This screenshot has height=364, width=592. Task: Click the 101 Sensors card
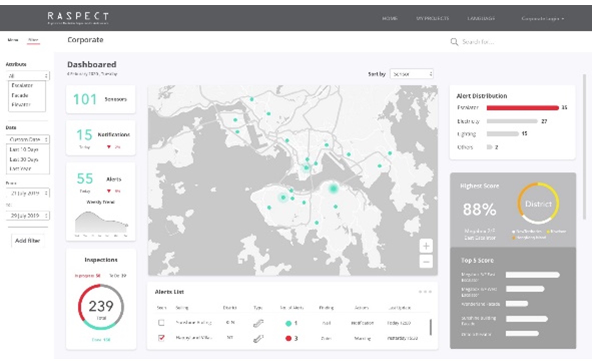point(101,99)
